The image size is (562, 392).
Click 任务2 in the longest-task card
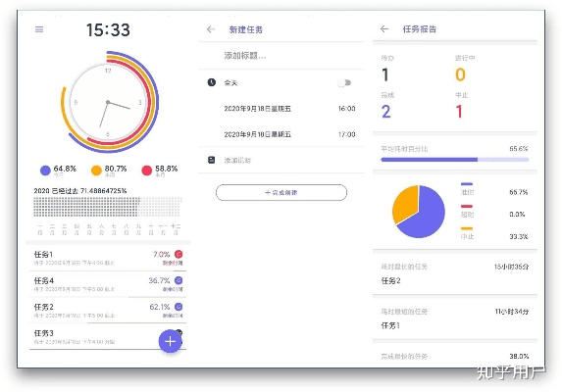(390, 280)
